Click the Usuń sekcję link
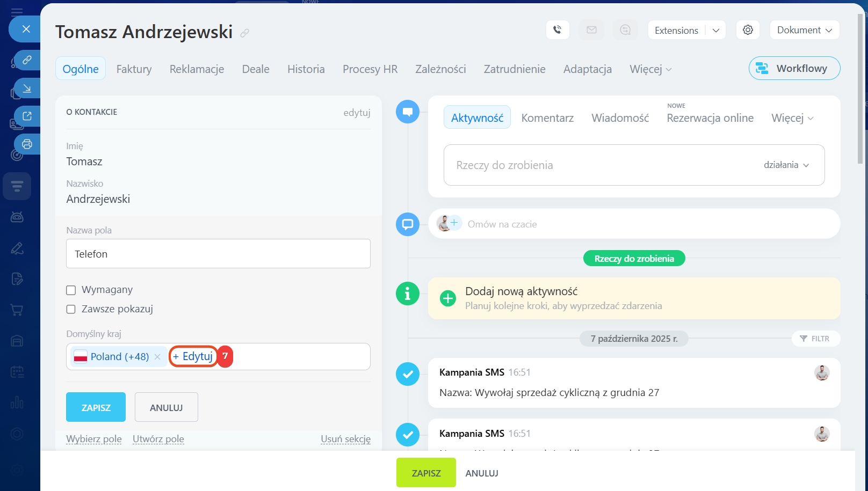Image resolution: width=868 pixels, height=491 pixels. coord(346,439)
